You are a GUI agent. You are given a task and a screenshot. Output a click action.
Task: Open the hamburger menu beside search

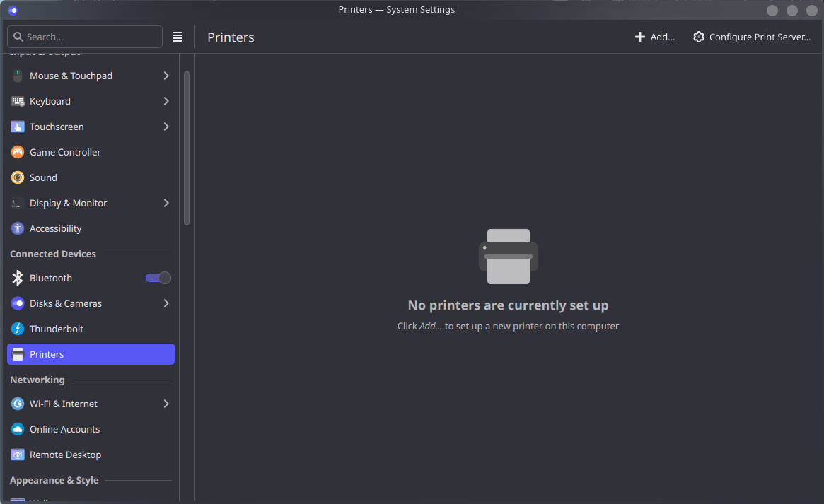[178, 37]
